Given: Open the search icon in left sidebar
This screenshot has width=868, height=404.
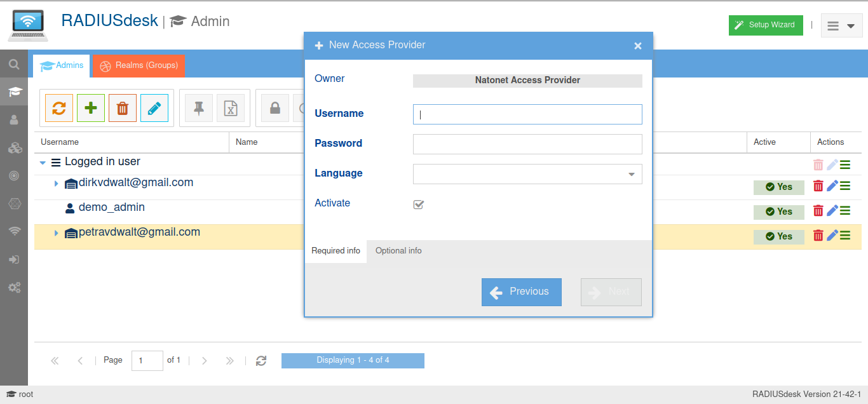Looking at the screenshot, I should pos(14,64).
